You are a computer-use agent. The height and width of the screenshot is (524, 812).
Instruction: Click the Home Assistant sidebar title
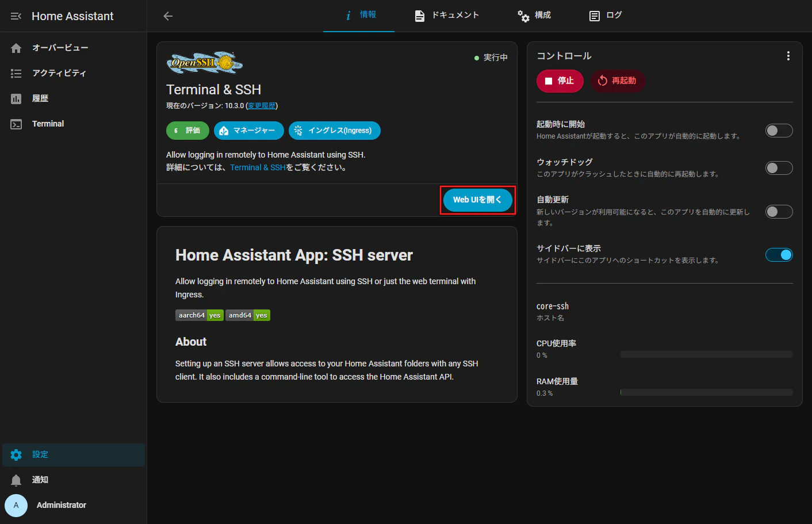tap(72, 16)
